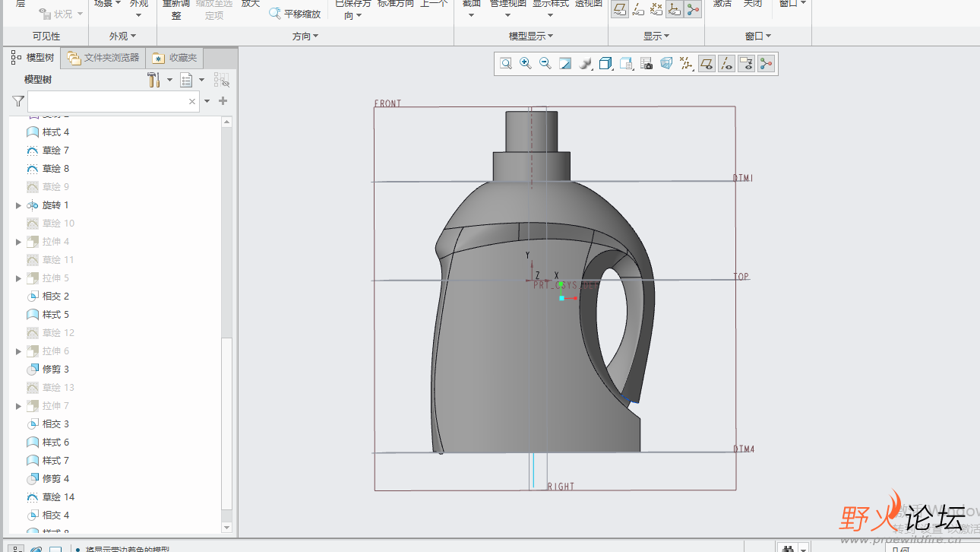This screenshot has height=552, width=980.
Task: Toggle annotation display in graphics toolbar
Action: click(x=747, y=64)
